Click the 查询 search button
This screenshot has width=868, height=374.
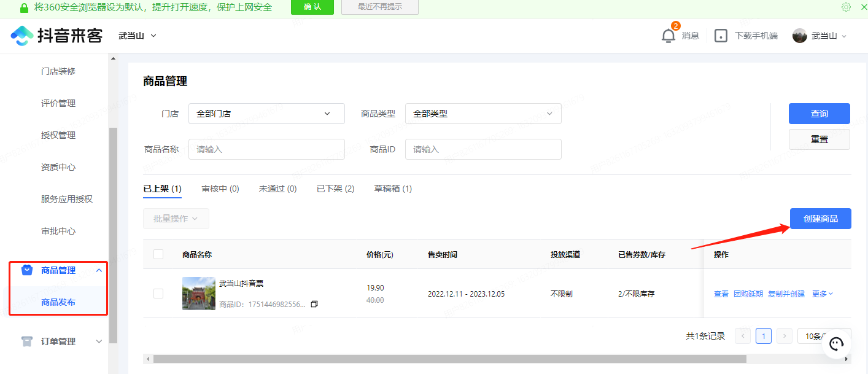819,114
